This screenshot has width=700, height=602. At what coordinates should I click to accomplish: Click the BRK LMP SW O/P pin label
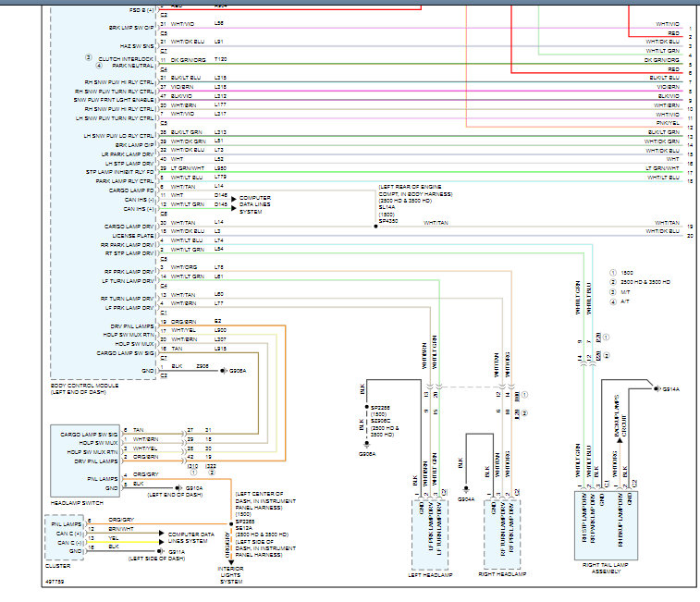[x=131, y=28]
